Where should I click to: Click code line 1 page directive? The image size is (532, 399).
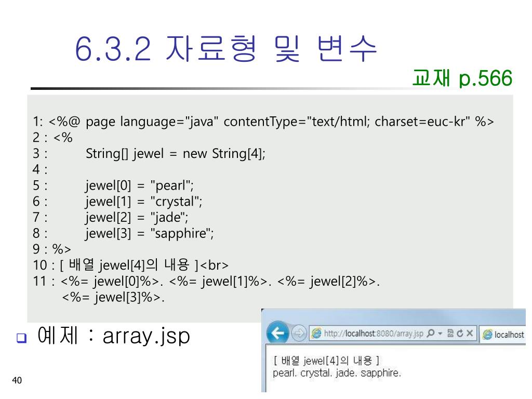click(x=263, y=122)
